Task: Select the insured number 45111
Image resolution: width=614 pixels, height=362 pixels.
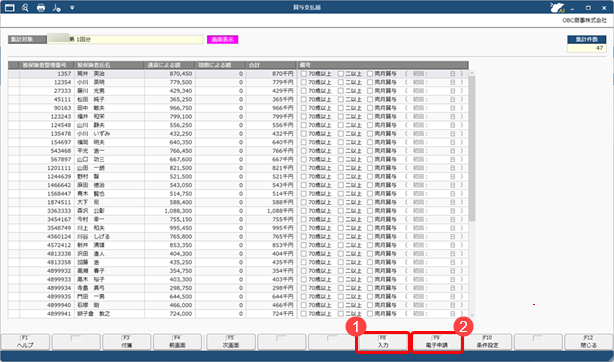Action: tap(47, 100)
